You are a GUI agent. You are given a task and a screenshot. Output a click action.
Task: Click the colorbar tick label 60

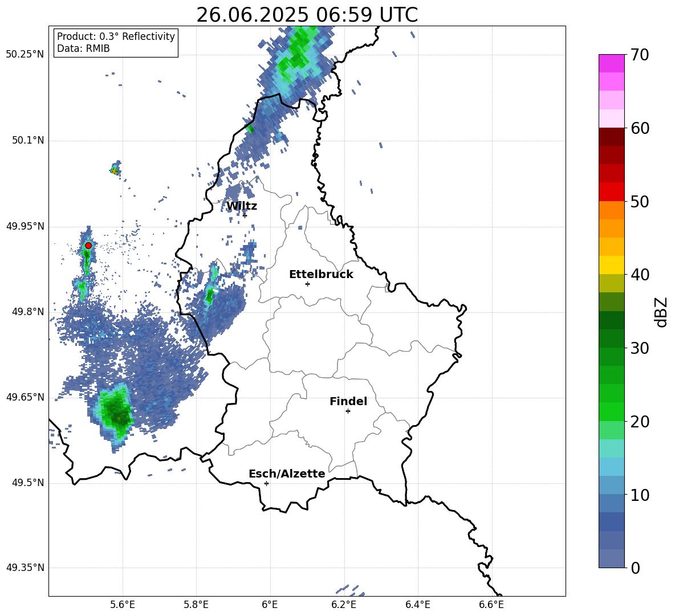(640, 128)
